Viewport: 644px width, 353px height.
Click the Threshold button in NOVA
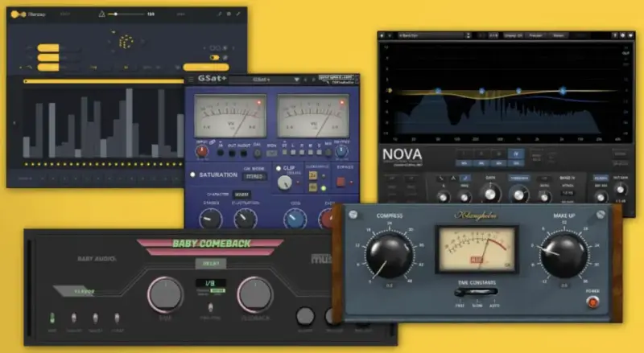[x=520, y=179]
